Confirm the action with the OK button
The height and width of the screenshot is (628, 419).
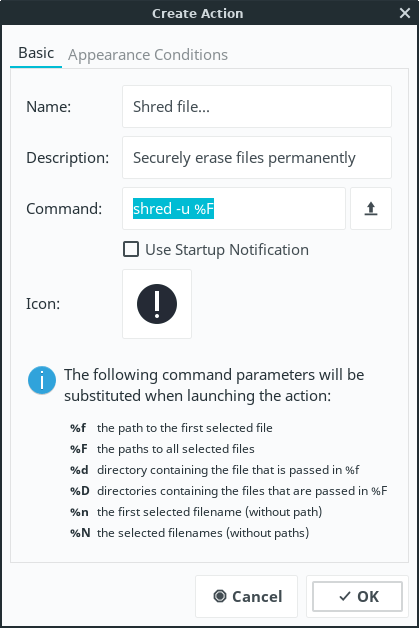pos(357,596)
